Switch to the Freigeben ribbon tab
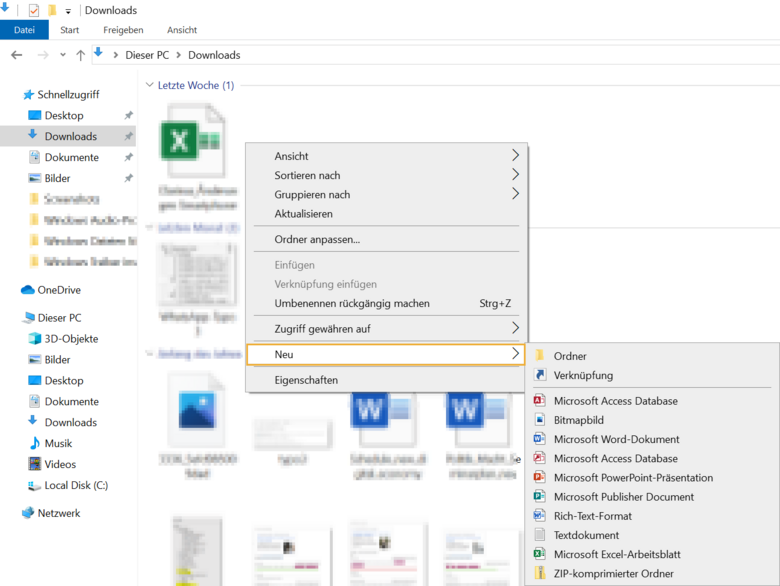780x586 pixels. click(123, 30)
